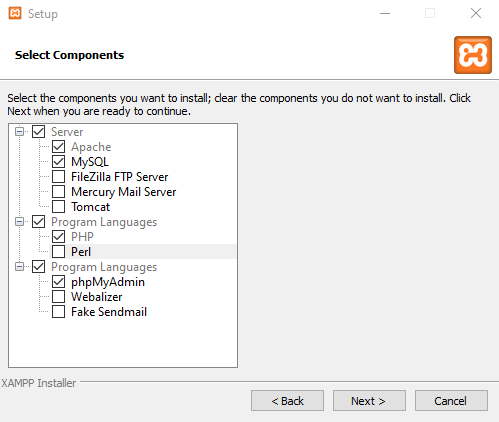Check the Tomcat component box
This screenshot has width=499, height=422.
[59, 207]
